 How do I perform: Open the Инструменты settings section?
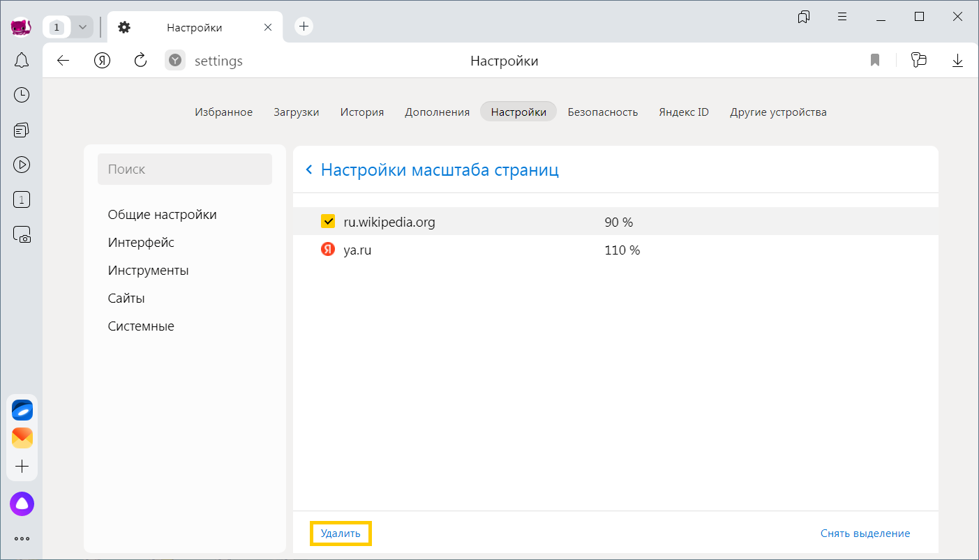click(148, 270)
